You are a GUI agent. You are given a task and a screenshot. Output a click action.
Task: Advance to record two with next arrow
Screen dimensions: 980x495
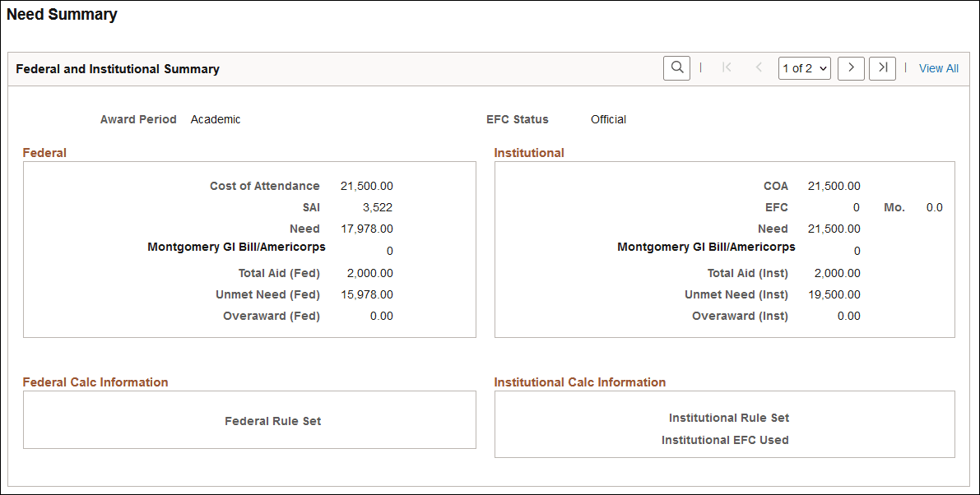click(x=851, y=68)
